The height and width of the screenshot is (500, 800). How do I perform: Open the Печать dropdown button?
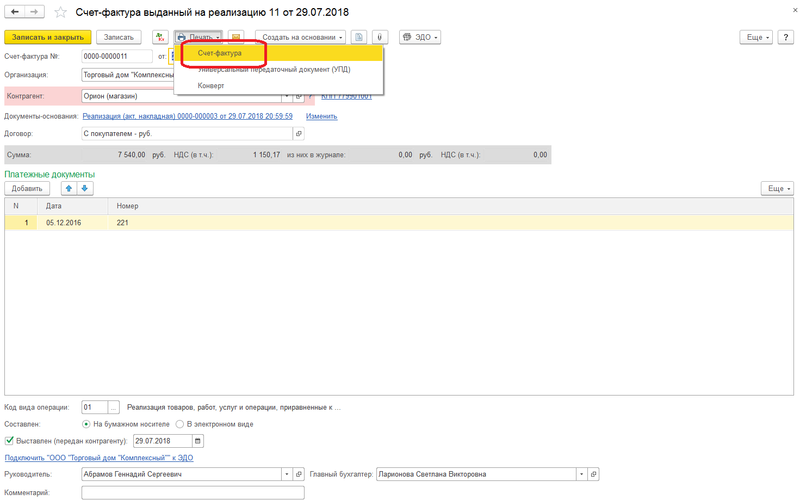(198, 37)
